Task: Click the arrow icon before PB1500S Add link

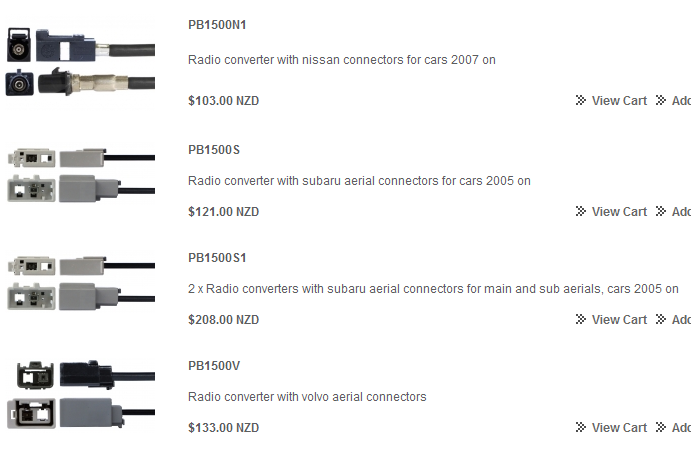Action: (660, 212)
